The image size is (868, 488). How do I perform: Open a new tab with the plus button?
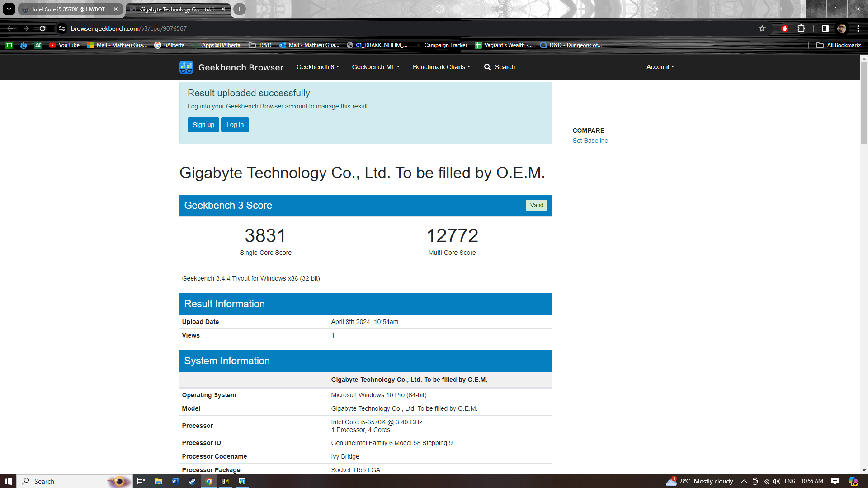coord(240,9)
